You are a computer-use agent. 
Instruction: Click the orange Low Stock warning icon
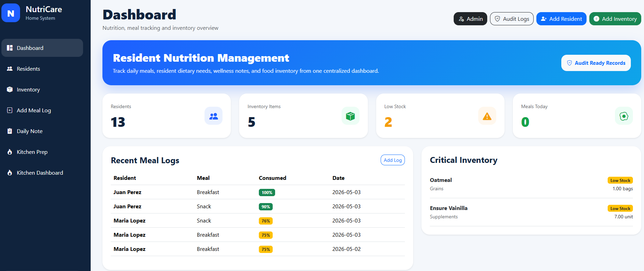(487, 116)
